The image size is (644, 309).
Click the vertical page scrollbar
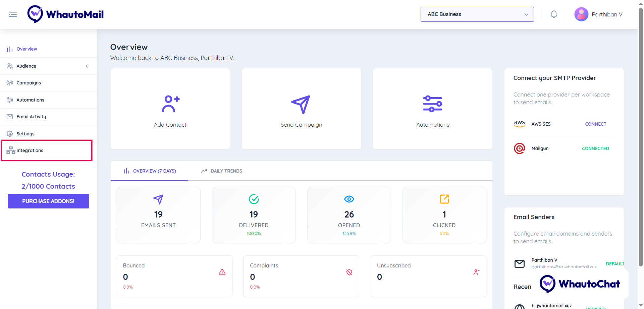(x=641, y=134)
